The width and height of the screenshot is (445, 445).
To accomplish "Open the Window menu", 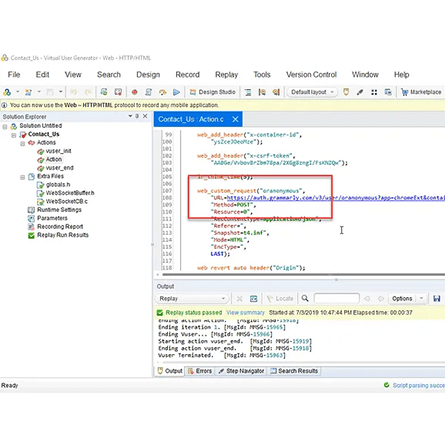I will [365, 75].
